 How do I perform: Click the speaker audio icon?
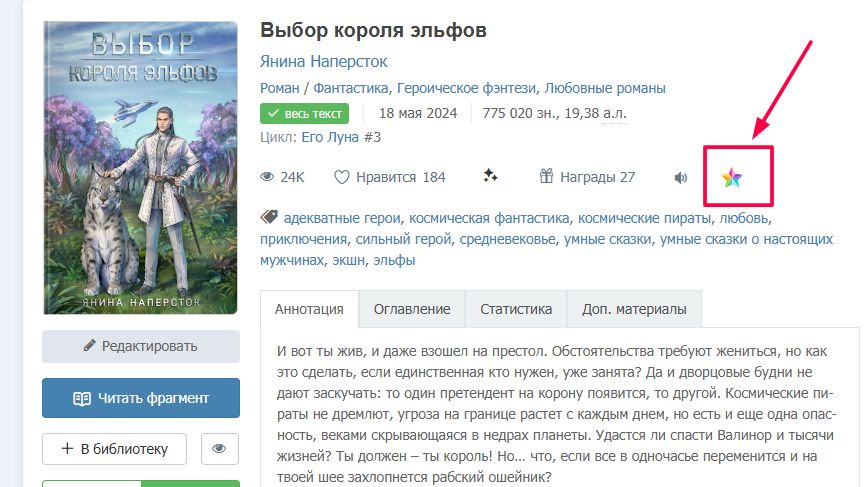[681, 178]
